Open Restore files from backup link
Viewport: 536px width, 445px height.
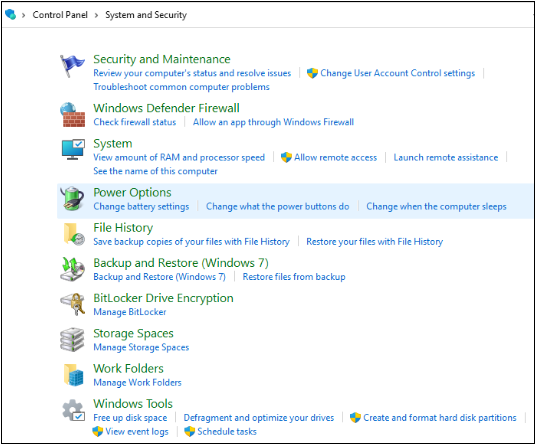[x=294, y=277]
